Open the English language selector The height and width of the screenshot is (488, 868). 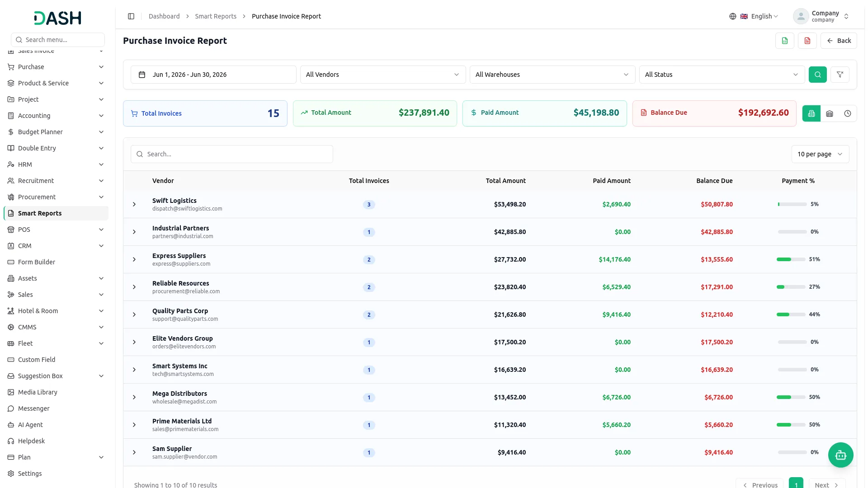[759, 16]
